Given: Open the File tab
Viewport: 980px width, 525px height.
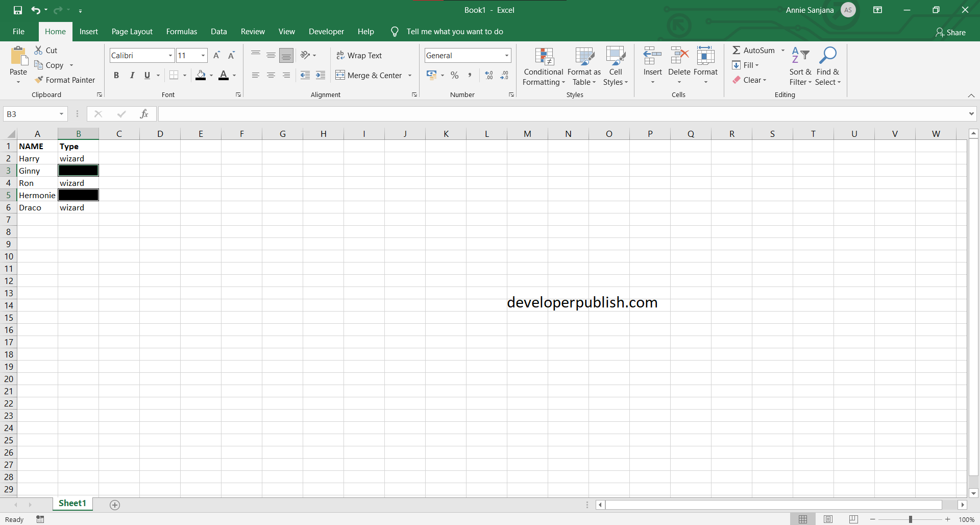Looking at the screenshot, I should (x=18, y=32).
